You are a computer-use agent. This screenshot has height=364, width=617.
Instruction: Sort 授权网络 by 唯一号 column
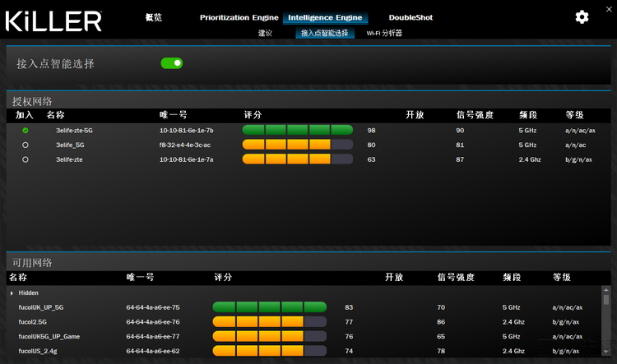coord(173,115)
